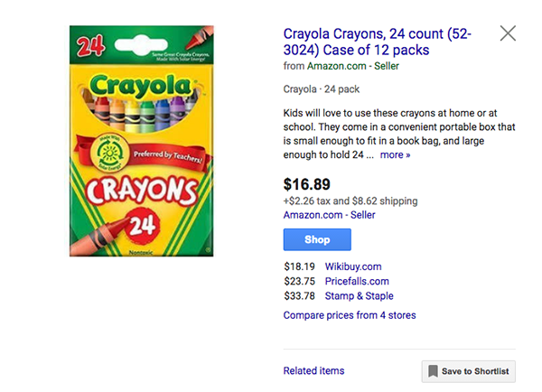Screen dimensions: 542x392
Task: Click the Save to Shortlist label
Action: [475, 371]
